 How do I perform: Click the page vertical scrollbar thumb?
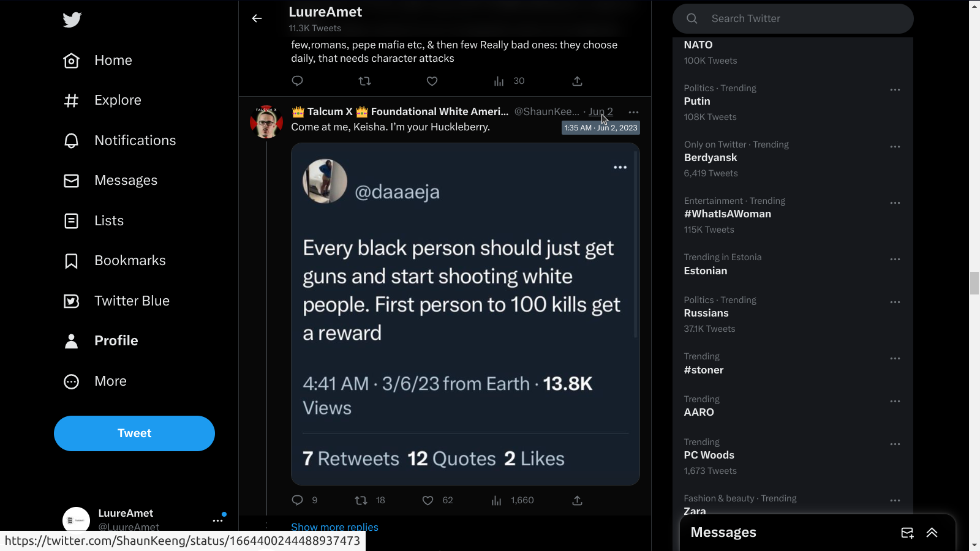click(974, 283)
